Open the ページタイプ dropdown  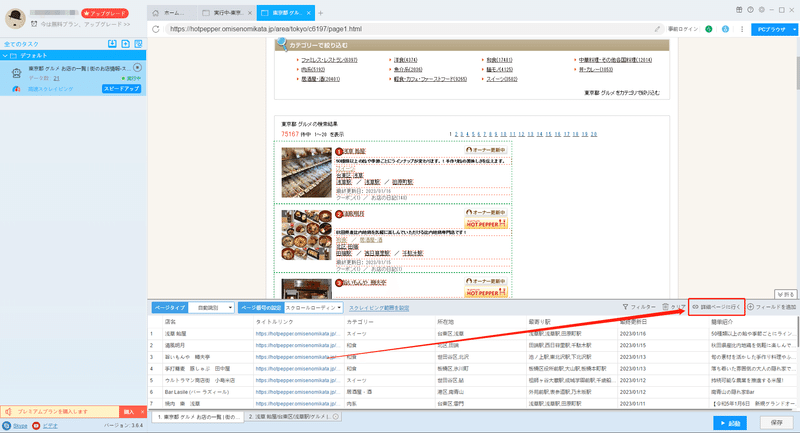point(211,308)
